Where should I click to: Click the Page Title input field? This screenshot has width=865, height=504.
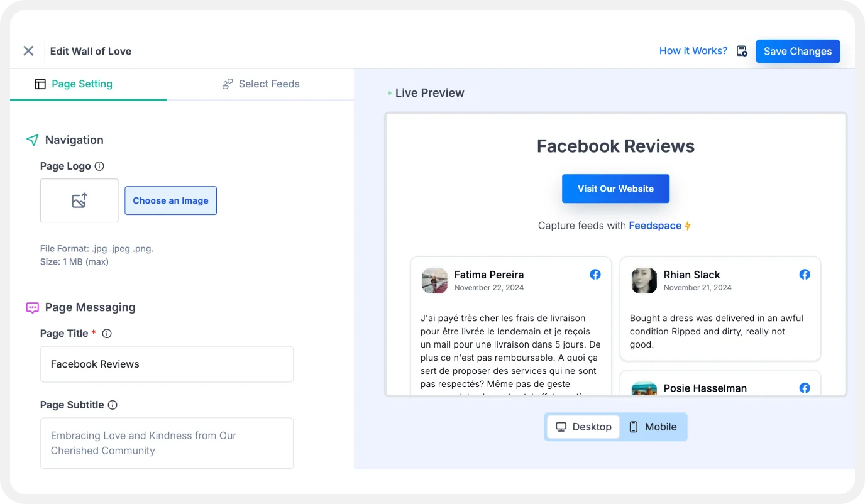(x=167, y=364)
